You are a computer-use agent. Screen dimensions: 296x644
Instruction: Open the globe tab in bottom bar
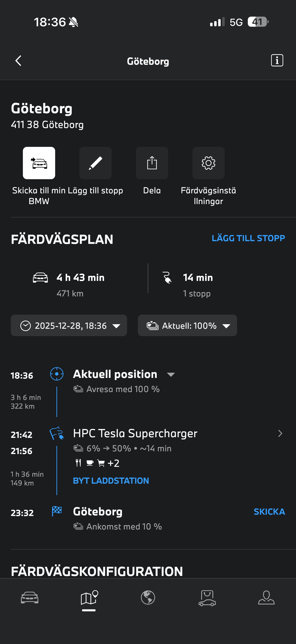click(148, 598)
